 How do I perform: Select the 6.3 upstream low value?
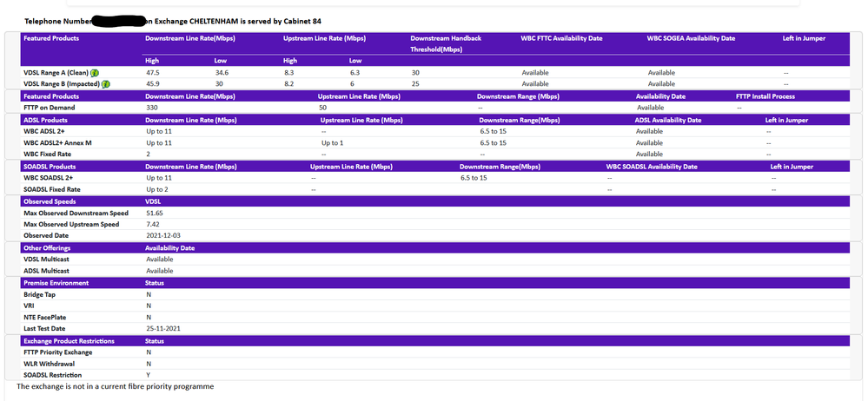(x=354, y=72)
